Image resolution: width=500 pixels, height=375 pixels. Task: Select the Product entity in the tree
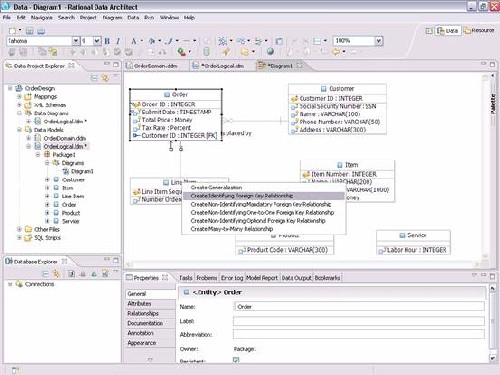(x=71, y=213)
